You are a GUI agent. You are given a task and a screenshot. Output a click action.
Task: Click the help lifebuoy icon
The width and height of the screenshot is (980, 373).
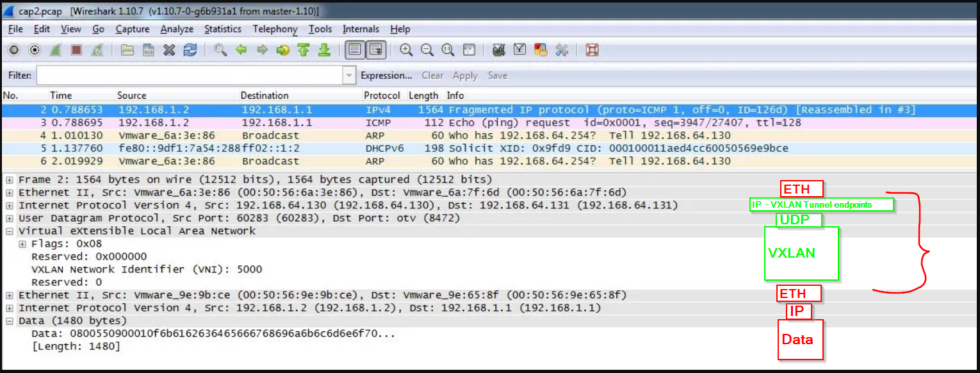592,50
